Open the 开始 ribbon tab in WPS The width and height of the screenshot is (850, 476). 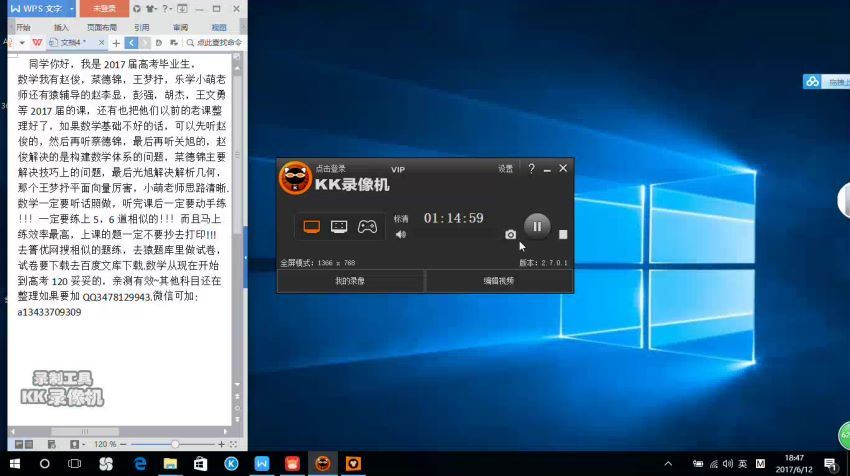pos(23,27)
